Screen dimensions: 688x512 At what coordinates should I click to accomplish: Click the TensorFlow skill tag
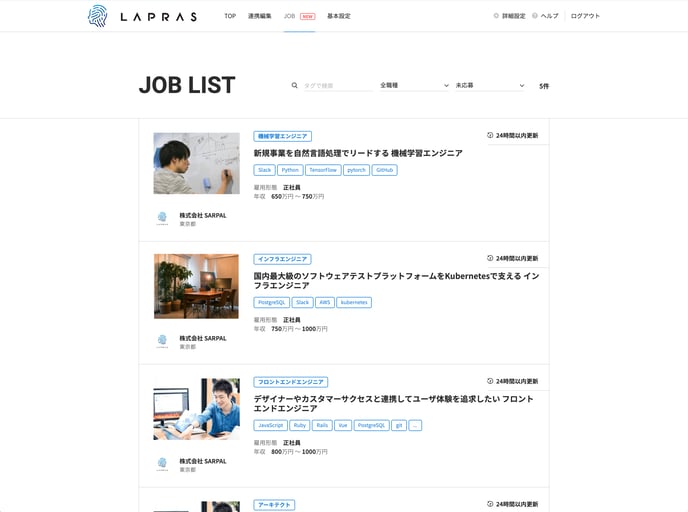tap(323, 170)
